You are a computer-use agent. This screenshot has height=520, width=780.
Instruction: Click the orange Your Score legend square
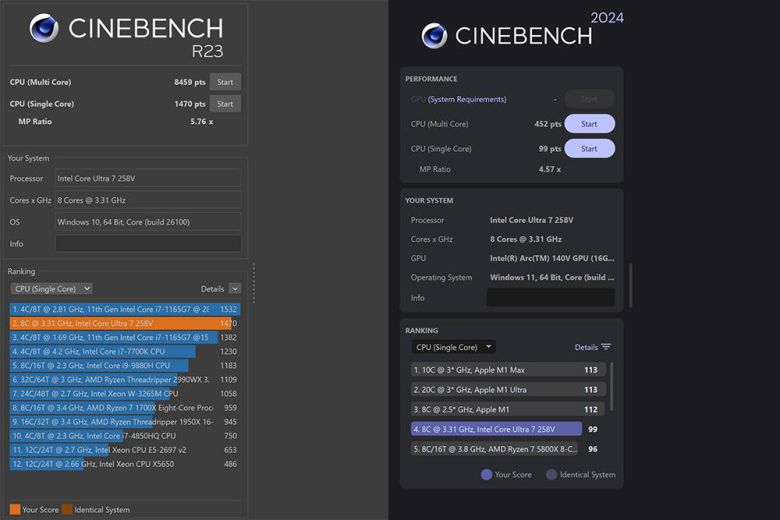14,510
